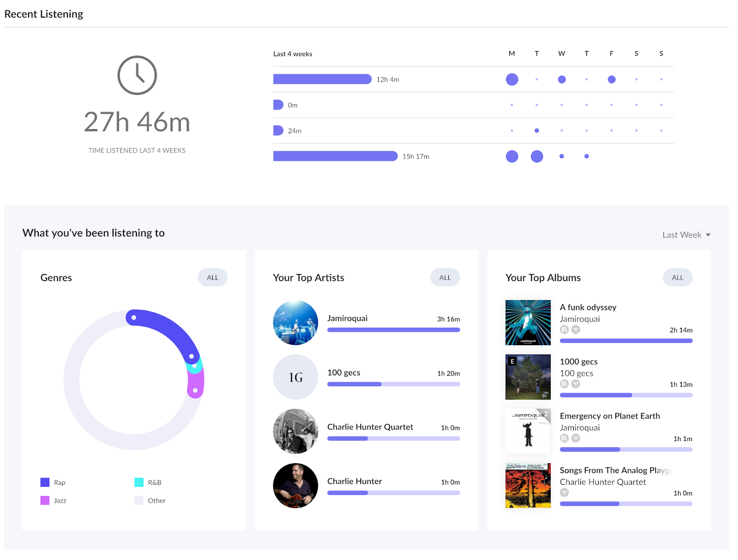Open Jamiroquai's artist profile picture
This screenshot has height=560, width=738.
coord(295,322)
